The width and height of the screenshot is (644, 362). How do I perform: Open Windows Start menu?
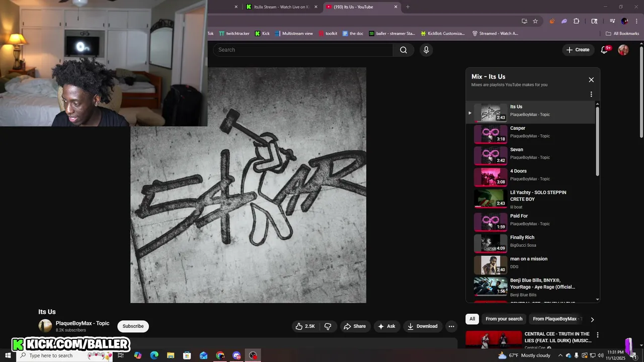[x=8, y=355]
